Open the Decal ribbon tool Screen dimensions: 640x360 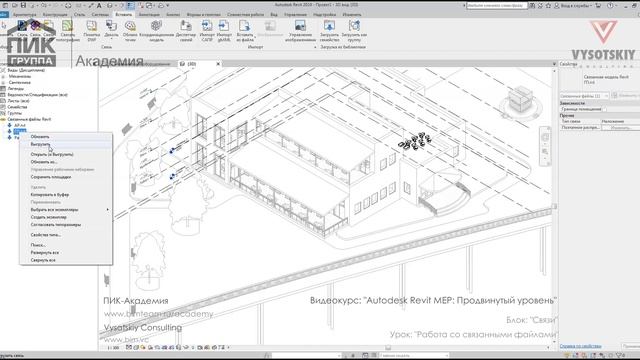111,31
